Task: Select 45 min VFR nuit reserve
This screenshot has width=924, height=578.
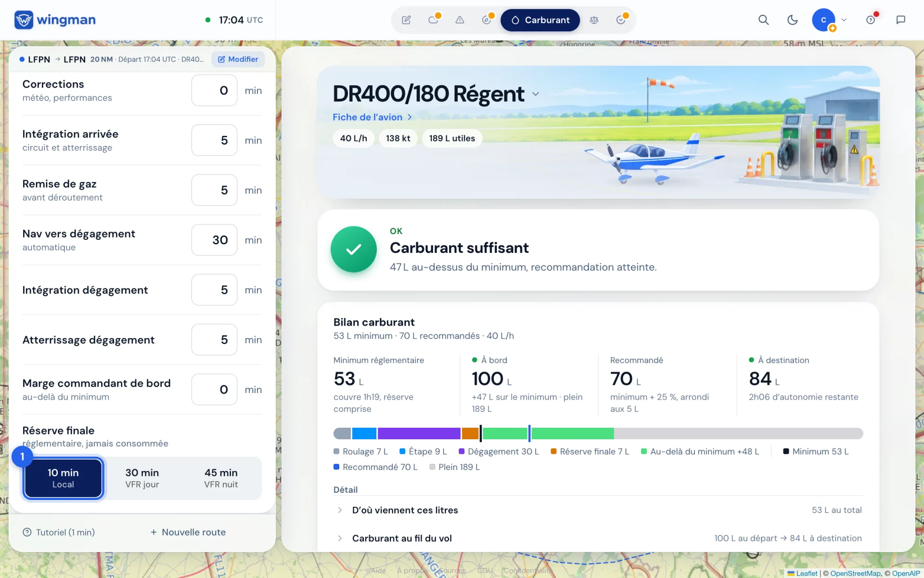Action: coord(221,478)
